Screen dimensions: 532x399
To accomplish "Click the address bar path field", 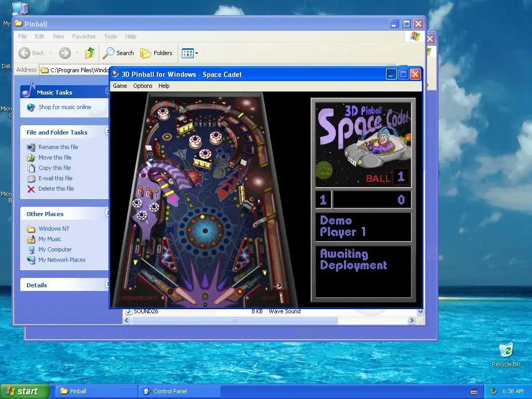I will 75,70.
